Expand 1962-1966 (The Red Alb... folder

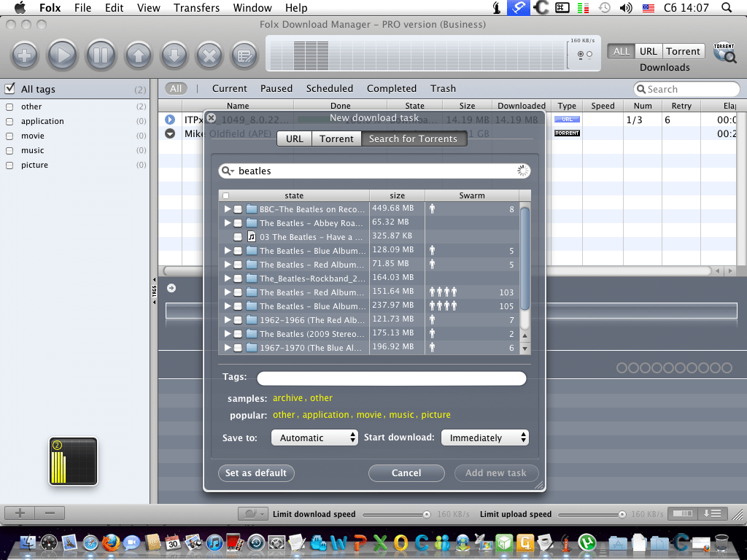pyautogui.click(x=228, y=319)
